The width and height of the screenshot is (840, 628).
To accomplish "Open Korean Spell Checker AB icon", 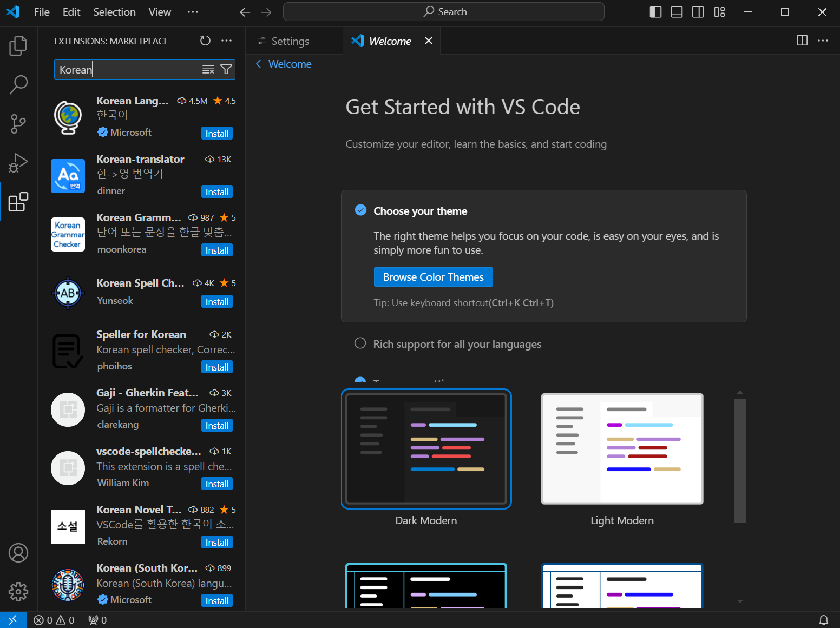I will (68, 293).
